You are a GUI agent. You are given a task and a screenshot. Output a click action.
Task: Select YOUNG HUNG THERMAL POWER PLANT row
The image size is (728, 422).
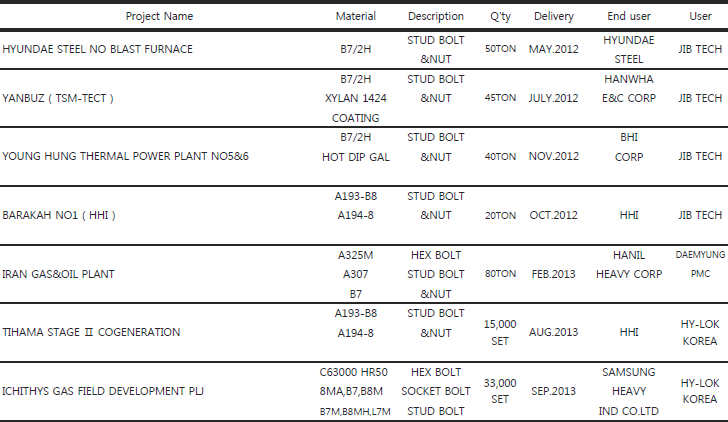point(364,156)
